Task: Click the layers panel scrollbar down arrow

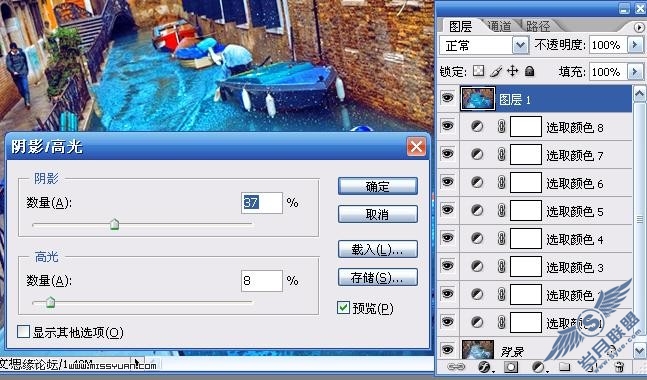Action: [640, 351]
